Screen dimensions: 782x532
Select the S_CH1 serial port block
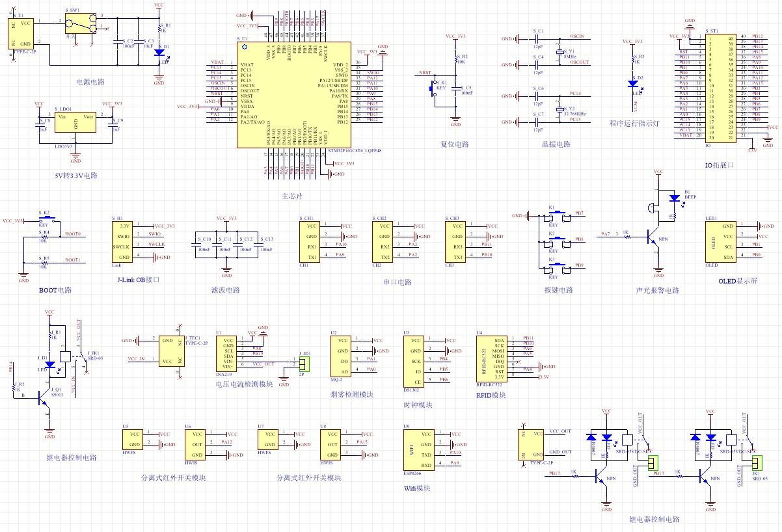click(x=310, y=241)
